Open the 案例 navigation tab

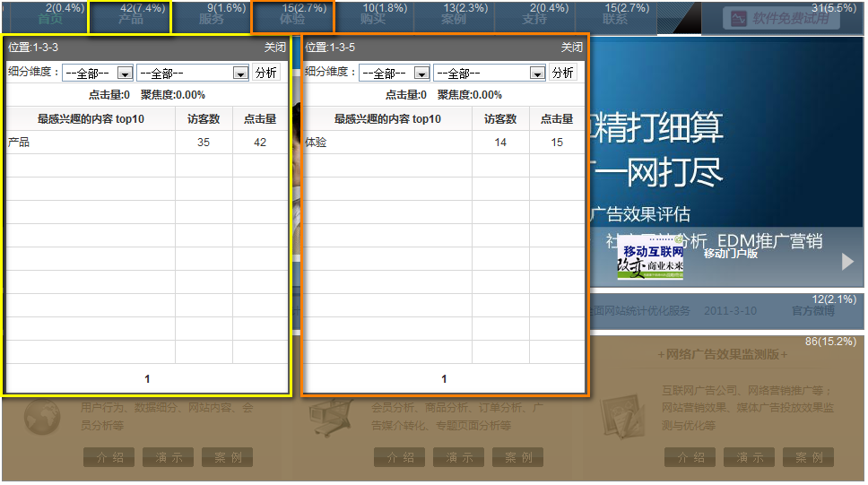pos(454,19)
